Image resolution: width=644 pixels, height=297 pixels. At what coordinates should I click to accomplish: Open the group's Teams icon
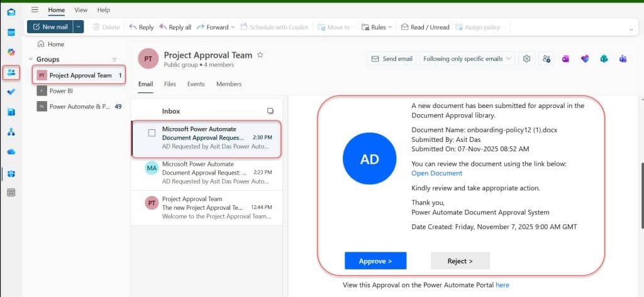pos(623,58)
